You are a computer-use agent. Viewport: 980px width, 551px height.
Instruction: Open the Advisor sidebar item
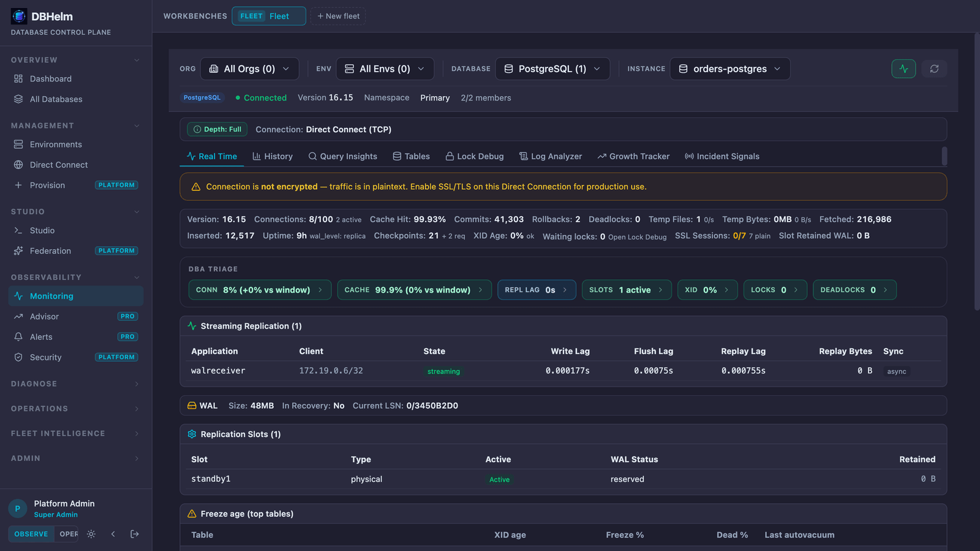click(x=76, y=317)
